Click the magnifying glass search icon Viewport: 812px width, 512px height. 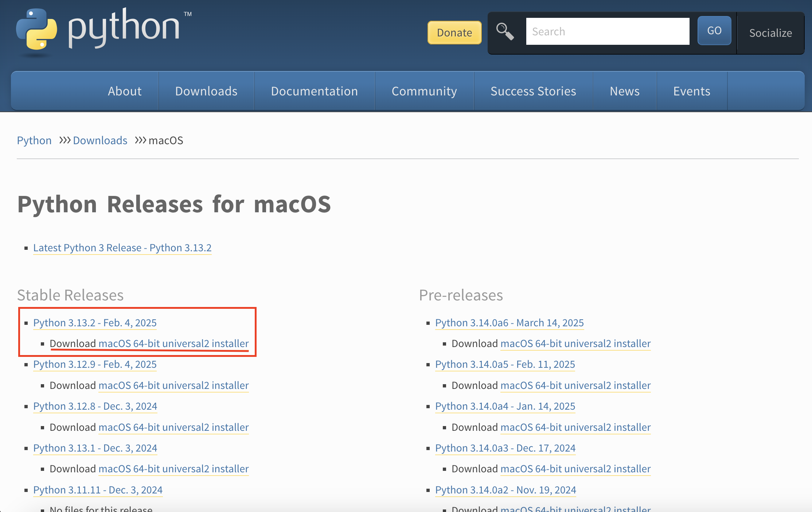(x=505, y=32)
